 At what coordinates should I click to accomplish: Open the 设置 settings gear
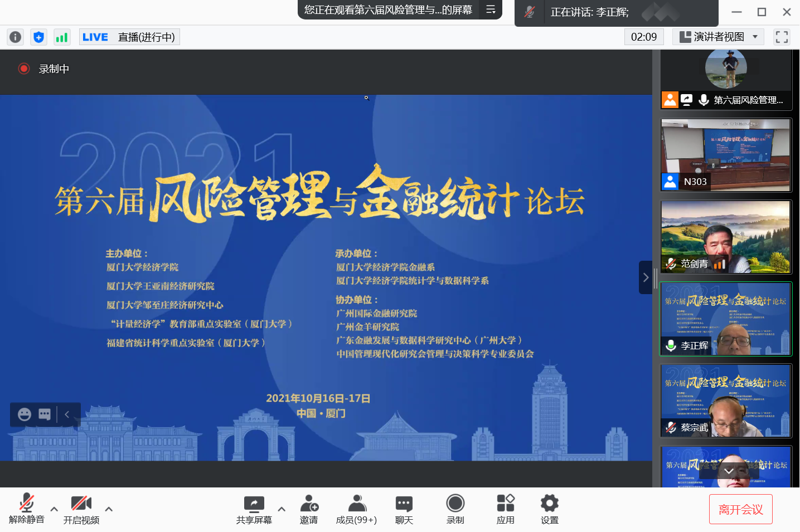(550, 509)
